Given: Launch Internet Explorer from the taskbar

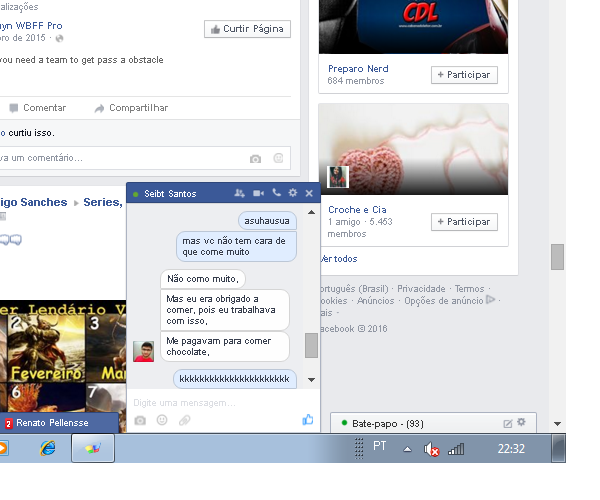Looking at the screenshot, I should point(48,448).
